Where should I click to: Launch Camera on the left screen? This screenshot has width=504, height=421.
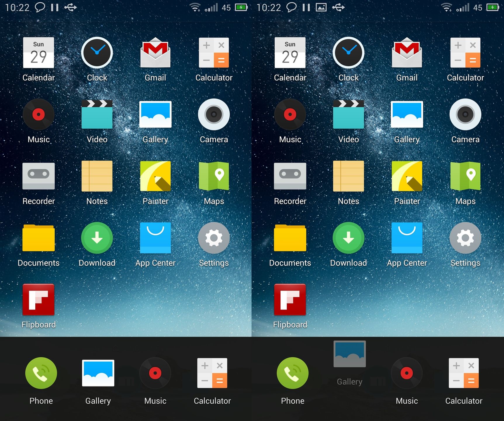point(214,114)
